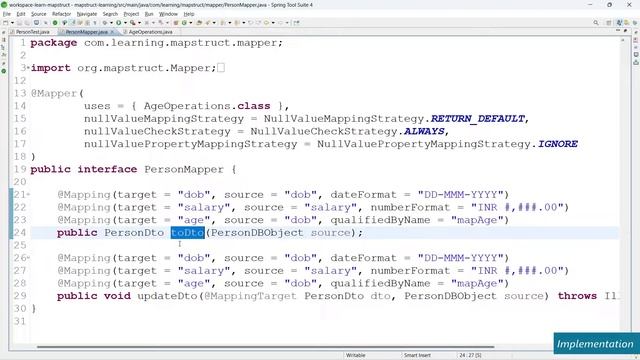
Task: Click the Forward navigation arrow icon
Action: [x=280, y=23]
